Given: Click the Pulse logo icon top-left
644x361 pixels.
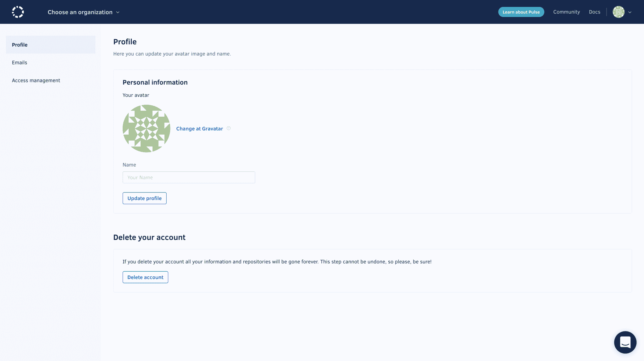Looking at the screenshot, I should [18, 12].
